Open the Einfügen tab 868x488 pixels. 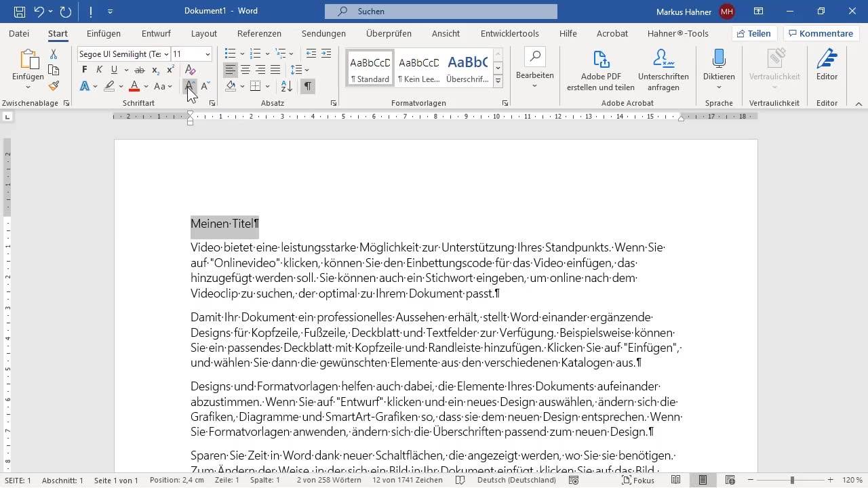104,33
